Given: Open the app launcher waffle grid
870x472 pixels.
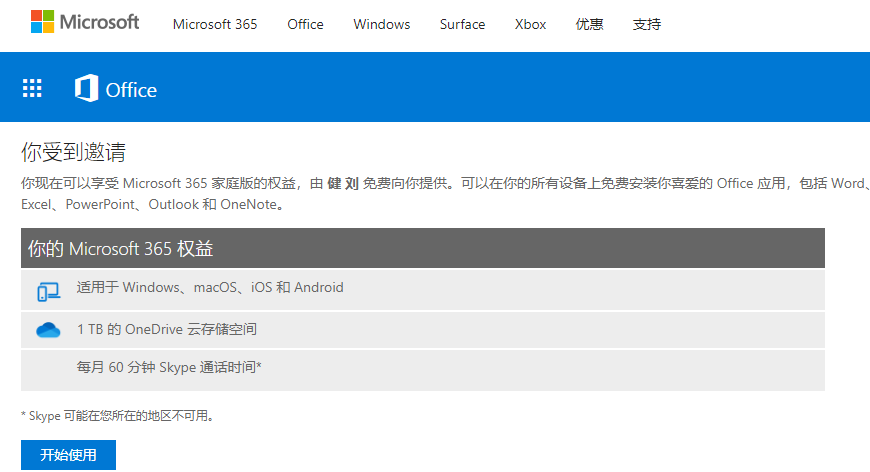Looking at the screenshot, I should click(x=33, y=88).
